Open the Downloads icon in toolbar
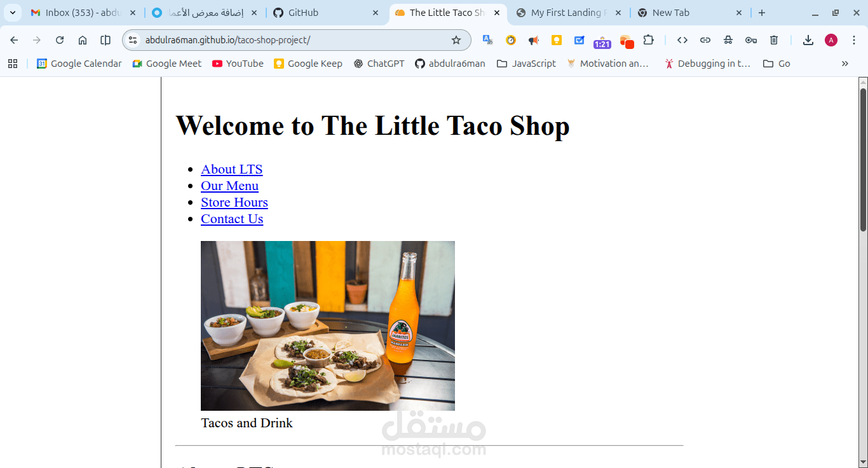Screen dimensions: 868x468 [808, 39]
